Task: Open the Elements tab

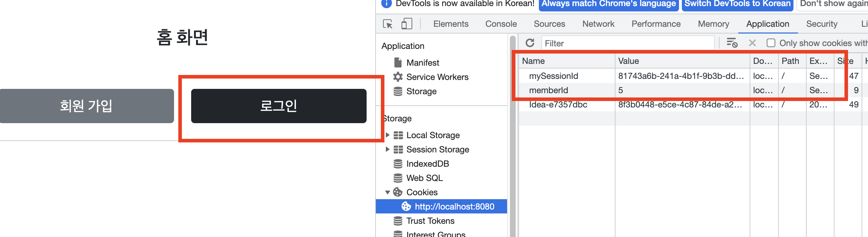Action: point(451,24)
